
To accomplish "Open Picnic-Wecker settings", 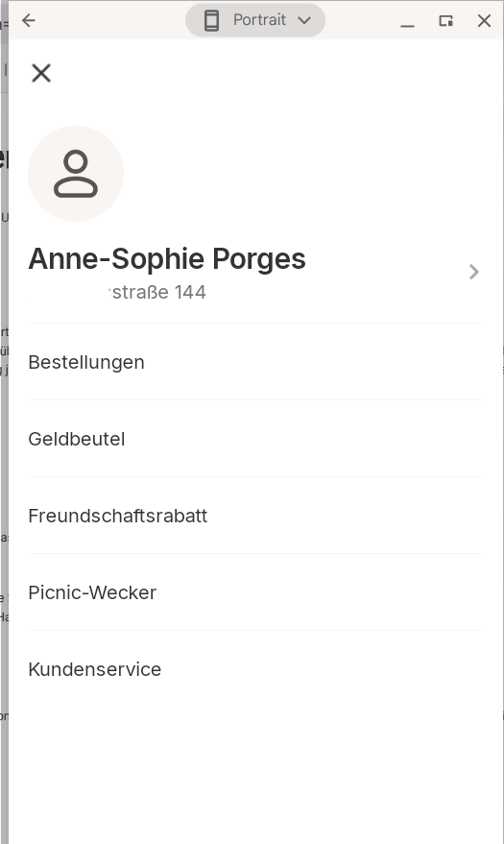I will [256, 592].
